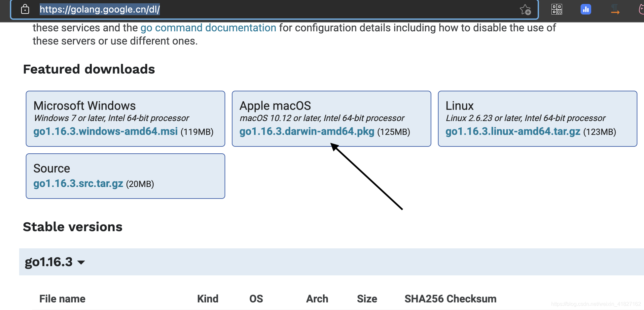Open the go command documentation link
The image size is (644, 310).
point(208,28)
